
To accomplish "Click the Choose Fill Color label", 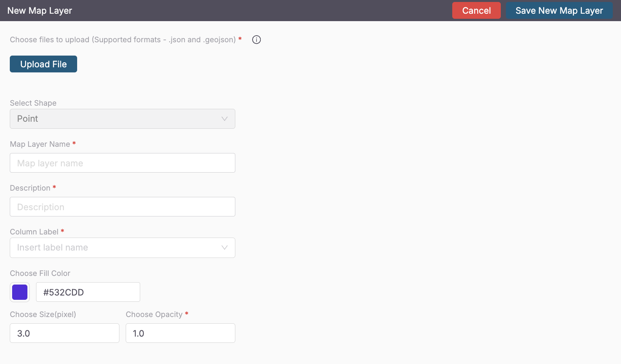I will click(40, 274).
